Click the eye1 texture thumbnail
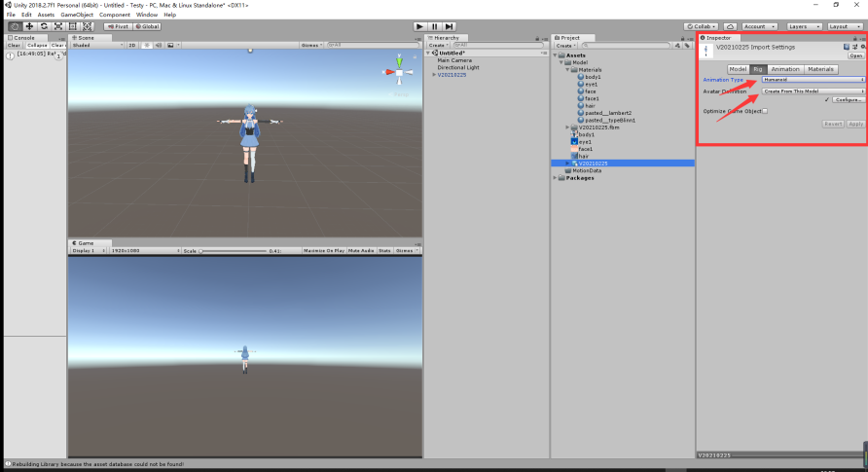The height and width of the screenshot is (472, 868). (x=574, y=142)
